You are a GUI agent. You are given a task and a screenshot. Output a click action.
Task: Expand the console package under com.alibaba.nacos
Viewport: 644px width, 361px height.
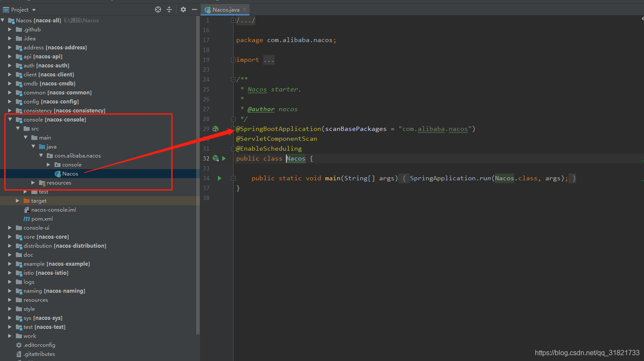click(49, 164)
